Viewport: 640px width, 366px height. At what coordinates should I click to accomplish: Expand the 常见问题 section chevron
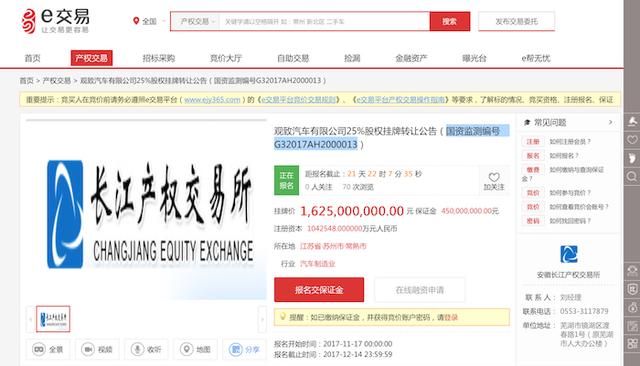611,122
